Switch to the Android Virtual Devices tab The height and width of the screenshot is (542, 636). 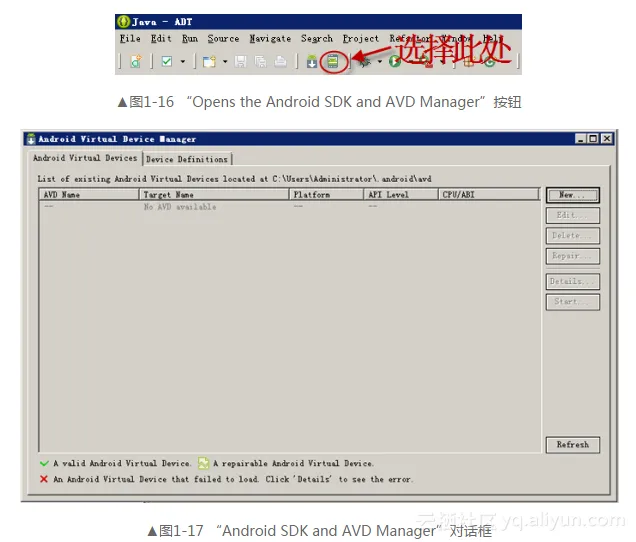coord(85,158)
